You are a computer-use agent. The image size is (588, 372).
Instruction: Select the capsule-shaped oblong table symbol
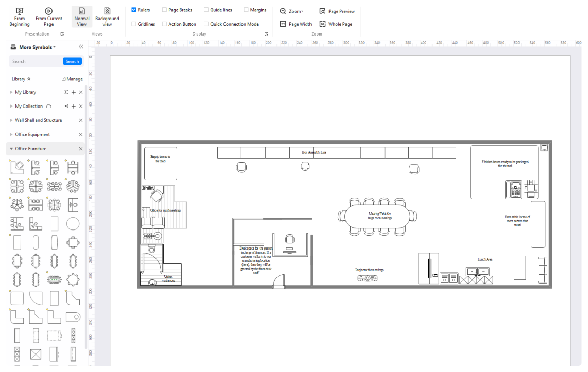[x=36, y=242]
